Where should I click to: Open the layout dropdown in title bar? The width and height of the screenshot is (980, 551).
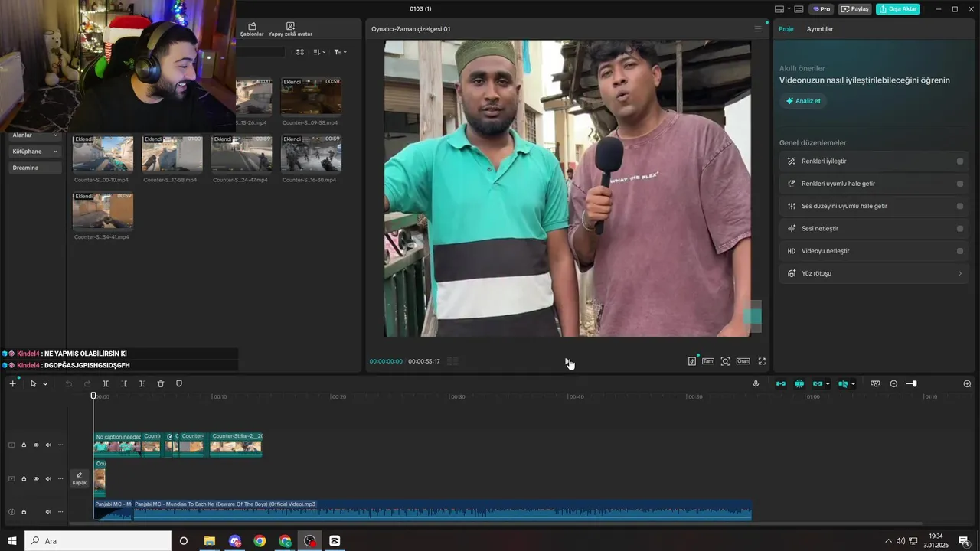point(782,9)
